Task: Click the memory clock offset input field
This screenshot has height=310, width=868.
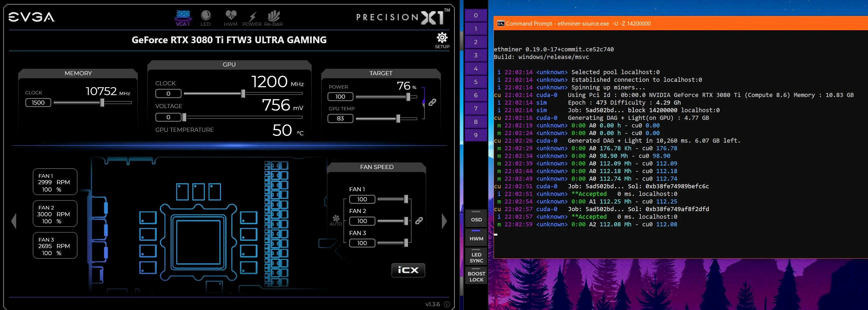Action: point(38,102)
